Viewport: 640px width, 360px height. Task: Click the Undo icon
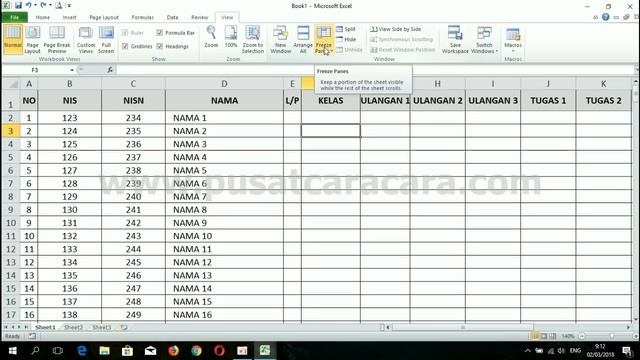coord(29,6)
